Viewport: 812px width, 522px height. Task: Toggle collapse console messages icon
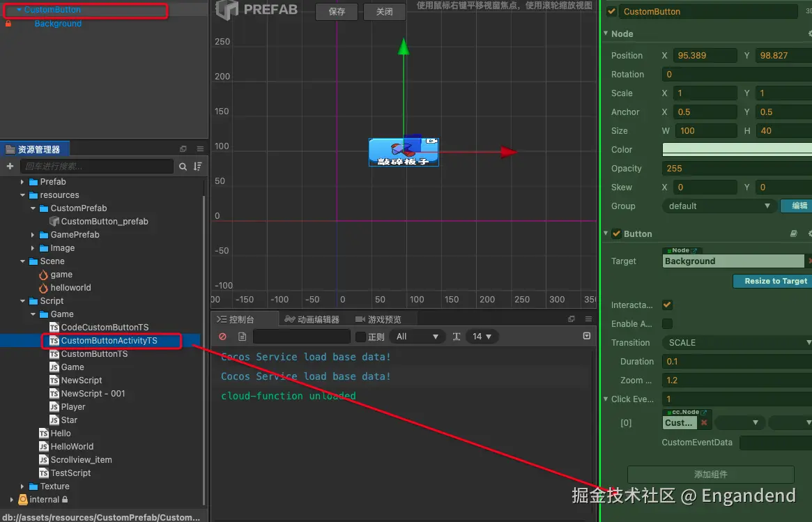[x=587, y=336]
